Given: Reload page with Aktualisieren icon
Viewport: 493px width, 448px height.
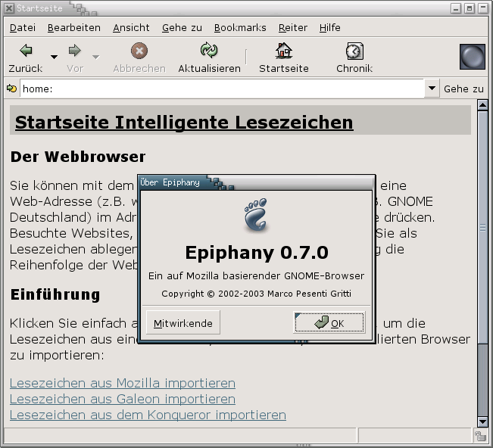Looking at the screenshot, I should coord(209,51).
